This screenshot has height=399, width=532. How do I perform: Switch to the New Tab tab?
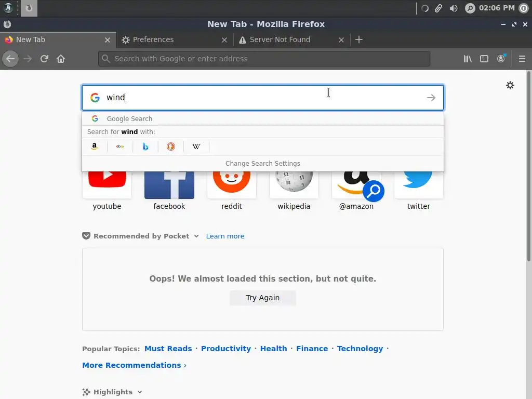(58, 39)
